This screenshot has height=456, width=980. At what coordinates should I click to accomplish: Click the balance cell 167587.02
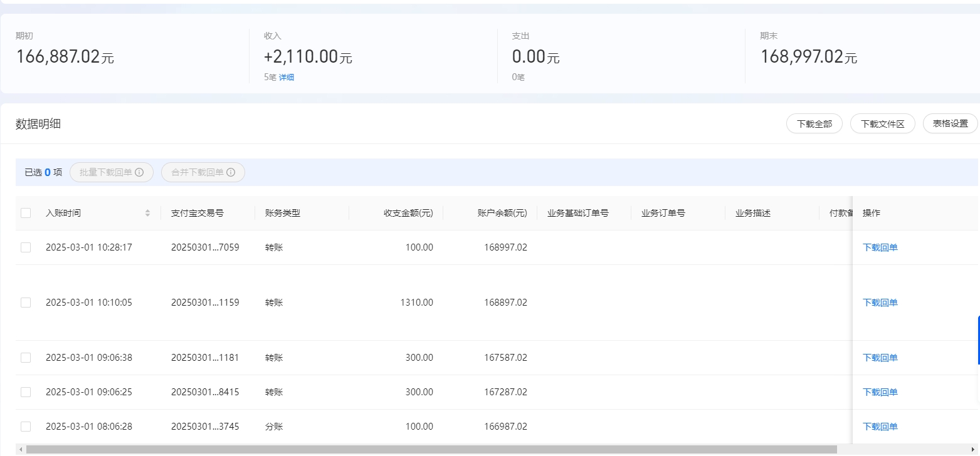[x=505, y=358]
